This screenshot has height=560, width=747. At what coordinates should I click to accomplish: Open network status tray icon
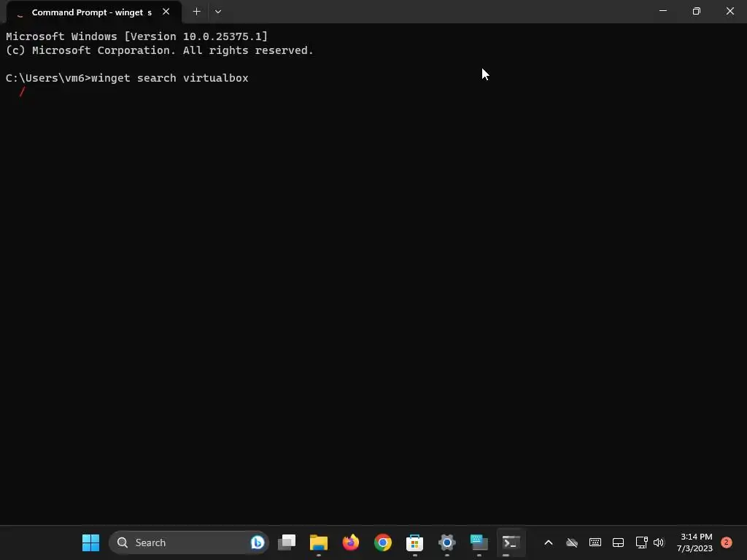tap(641, 542)
